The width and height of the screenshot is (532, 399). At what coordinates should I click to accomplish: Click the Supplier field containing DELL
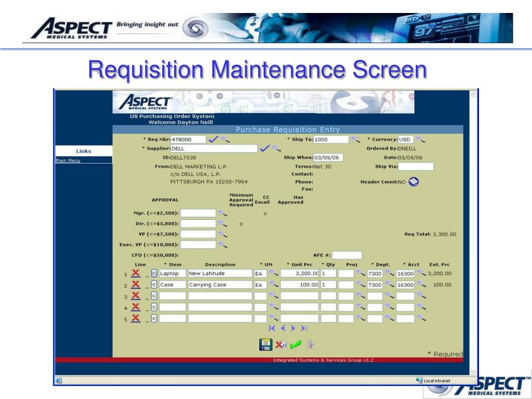pyautogui.click(x=214, y=149)
